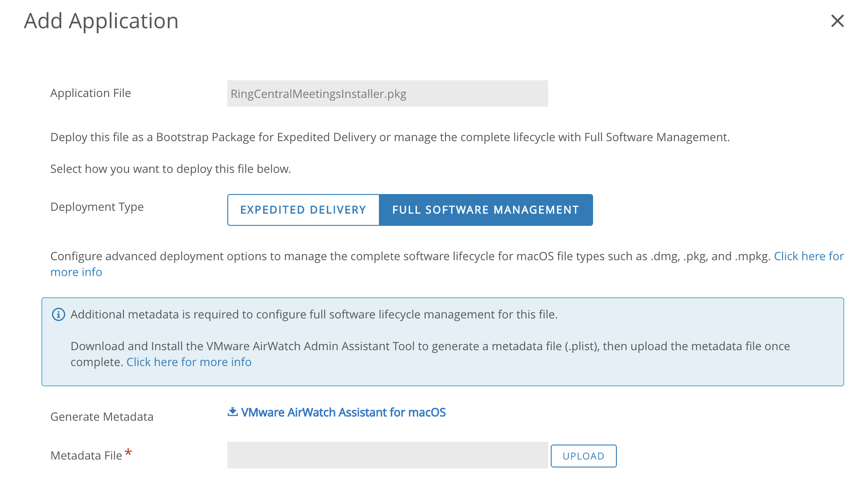The width and height of the screenshot is (868, 501).
Task: Close the Add Application dialog
Action: tap(837, 21)
